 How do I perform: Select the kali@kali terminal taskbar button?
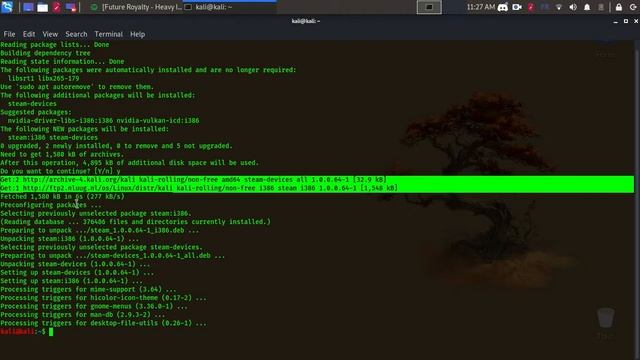(230, 7)
